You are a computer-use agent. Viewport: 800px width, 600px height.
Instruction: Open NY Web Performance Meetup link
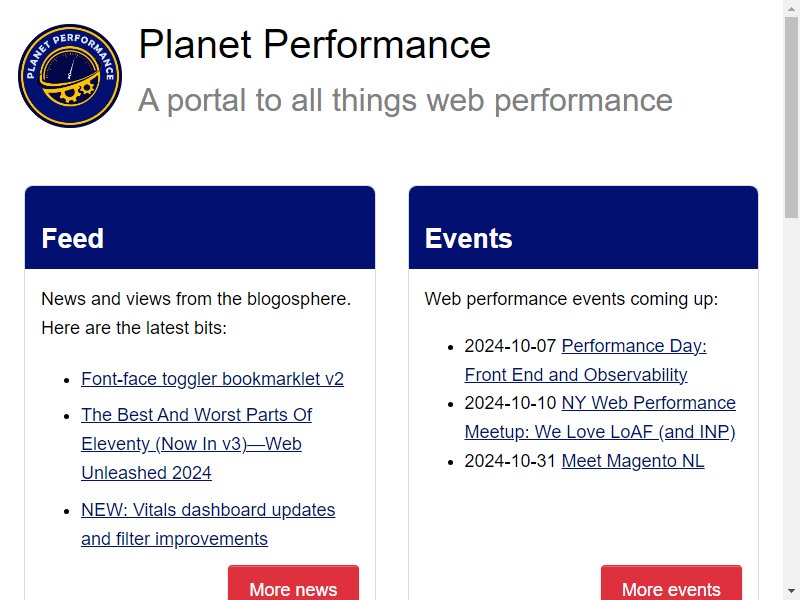pos(600,417)
